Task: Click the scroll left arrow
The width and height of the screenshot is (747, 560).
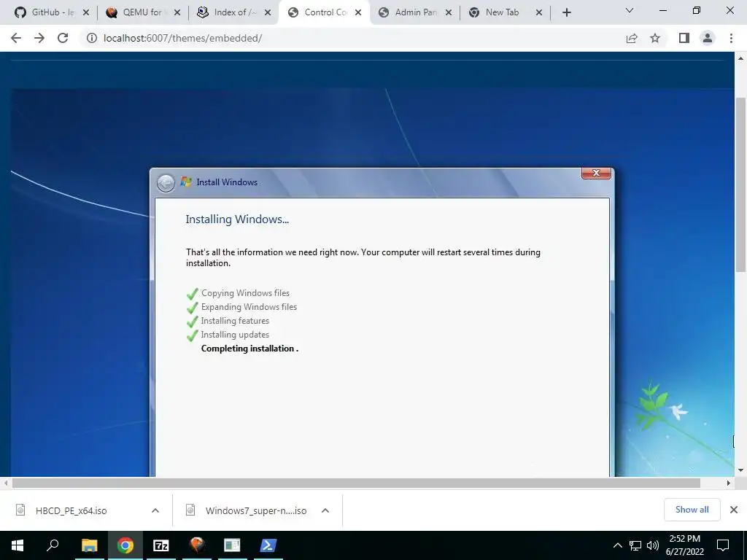Action: [x=6, y=483]
